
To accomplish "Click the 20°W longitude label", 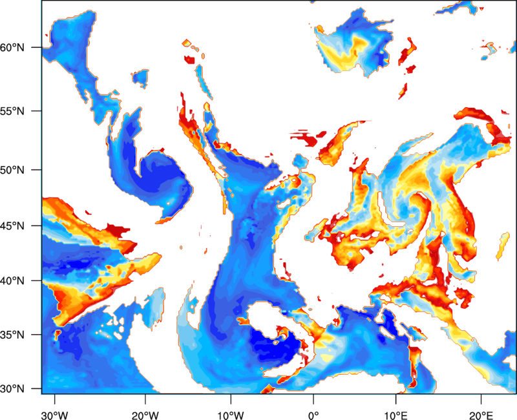I will point(145,415).
